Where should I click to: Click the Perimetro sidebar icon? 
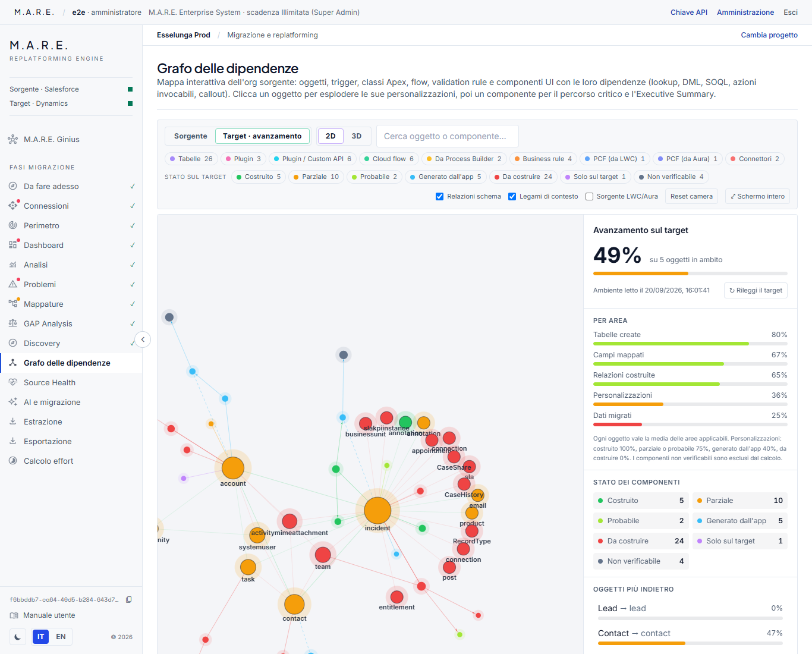(12, 225)
